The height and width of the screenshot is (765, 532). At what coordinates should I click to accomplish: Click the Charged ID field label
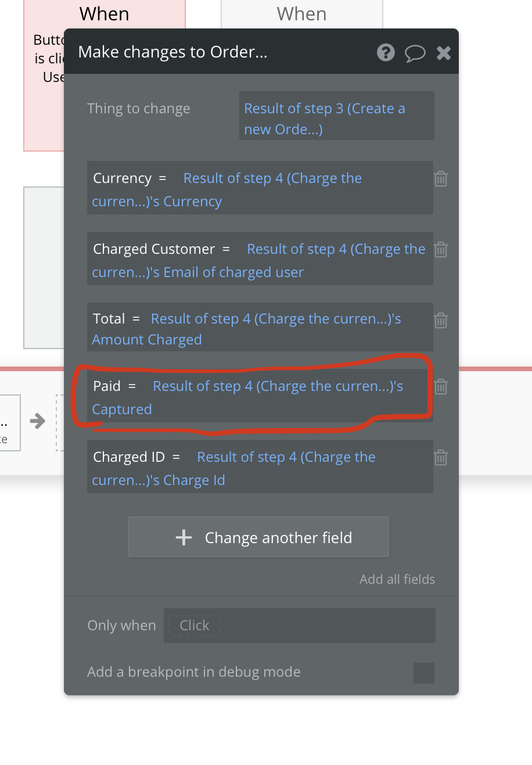point(129,457)
